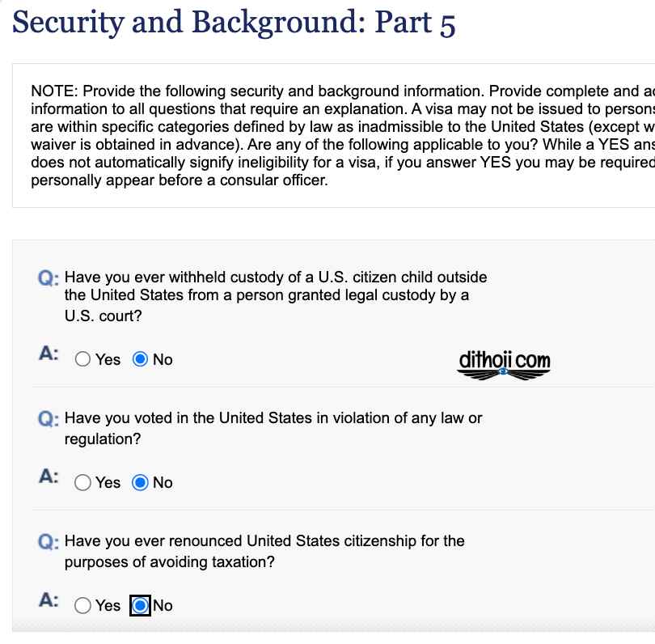Image resolution: width=655 pixels, height=644 pixels.
Task: Click the withheld custody question text
Action: 276,296
